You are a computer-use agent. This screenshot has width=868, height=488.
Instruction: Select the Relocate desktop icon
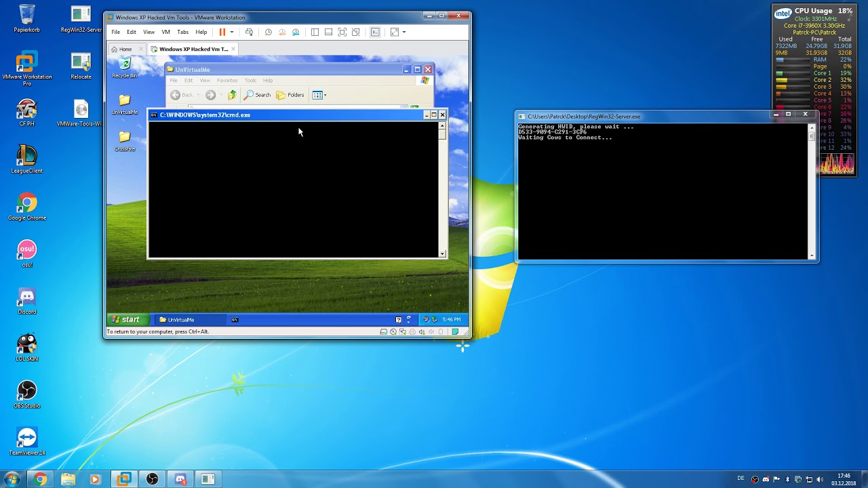click(x=81, y=66)
